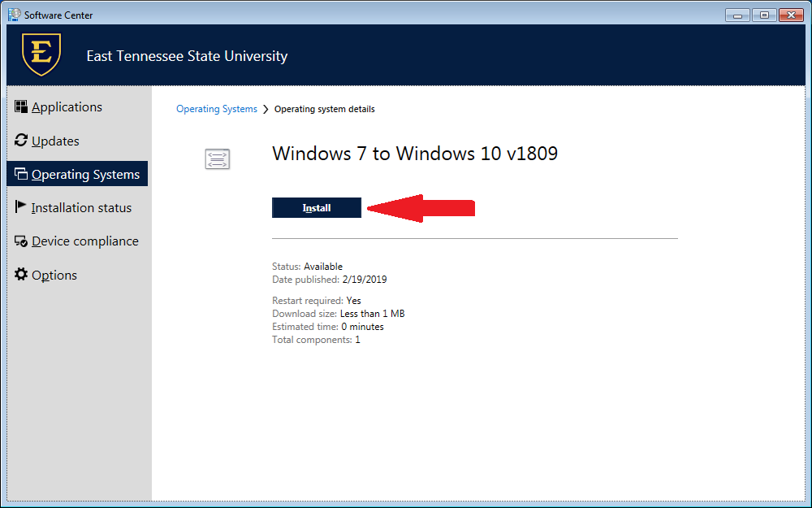Click the Operating Systems sidebar icon
Screen dimensions: 812x508
click(x=21, y=174)
